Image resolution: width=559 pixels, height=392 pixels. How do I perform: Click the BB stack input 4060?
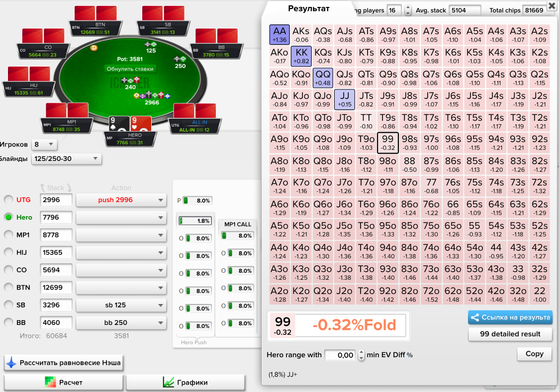pyautogui.click(x=56, y=322)
